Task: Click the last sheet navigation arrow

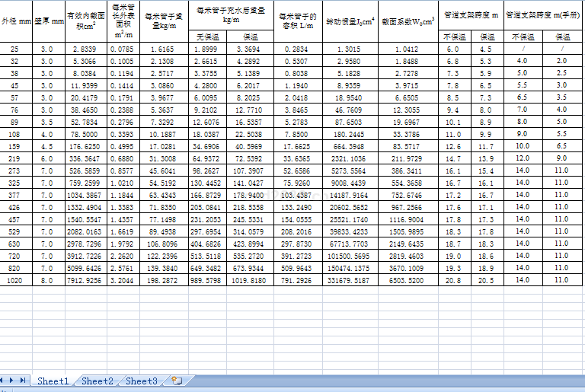Action: click(23, 380)
